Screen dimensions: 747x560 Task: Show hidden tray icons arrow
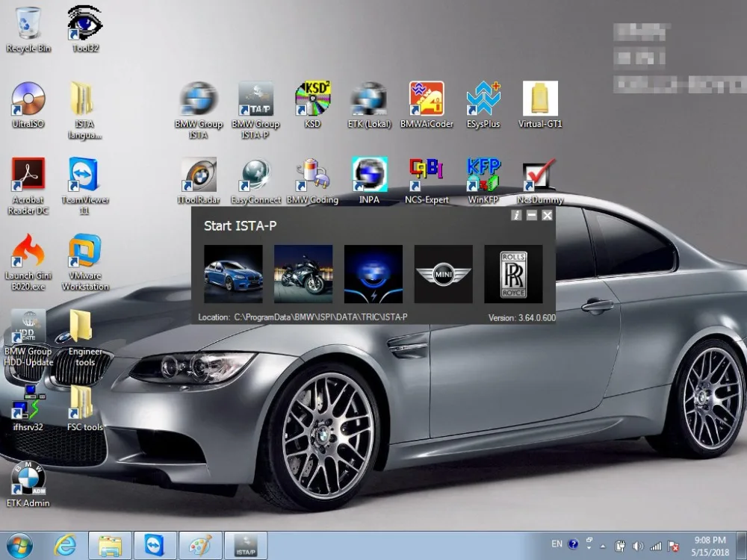coord(603,547)
